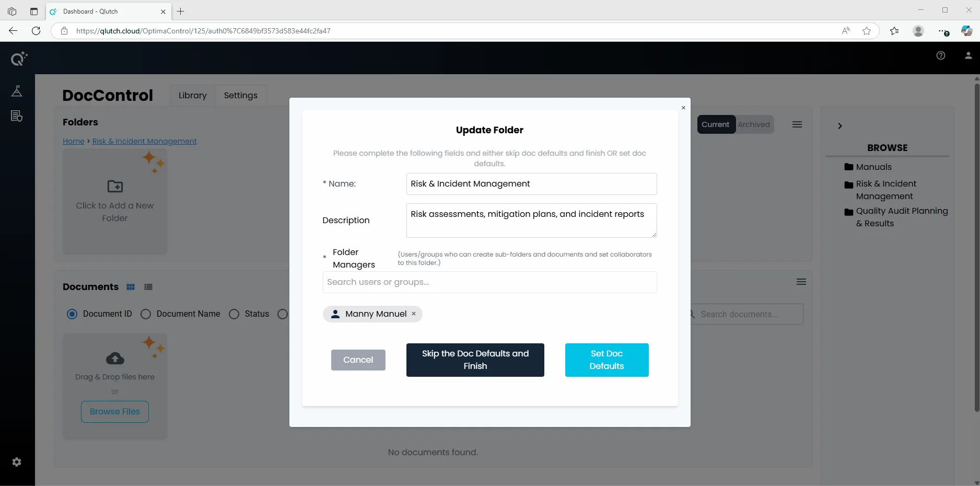Open the settings gear in sidebar
980x486 pixels.
[17, 462]
